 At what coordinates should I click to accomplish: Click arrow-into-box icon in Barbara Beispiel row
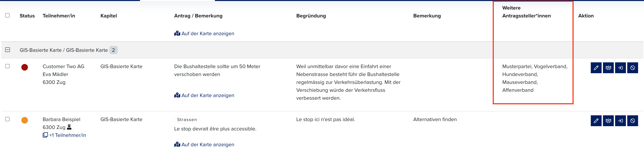click(621, 121)
